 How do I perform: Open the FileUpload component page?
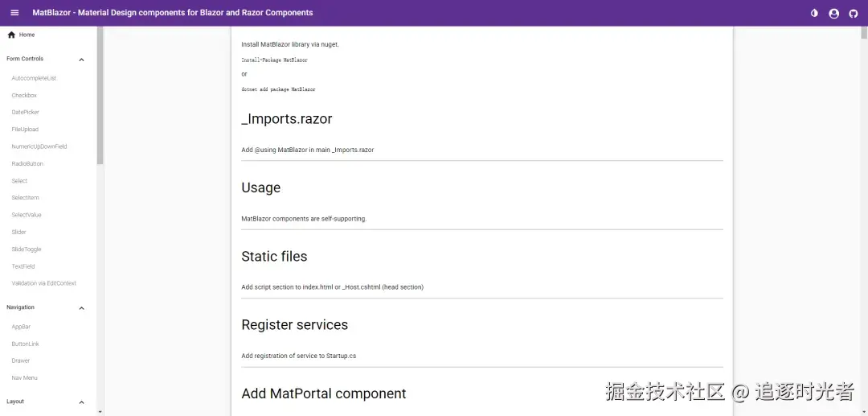pyautogui.click(x=25, y=130)
